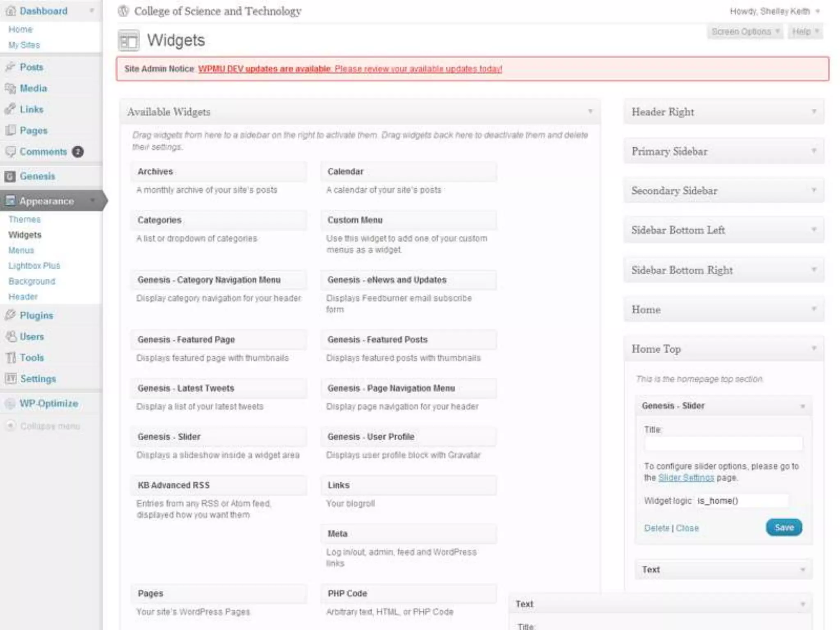Collapse the admin menu with arrow icon

point(11,426)
